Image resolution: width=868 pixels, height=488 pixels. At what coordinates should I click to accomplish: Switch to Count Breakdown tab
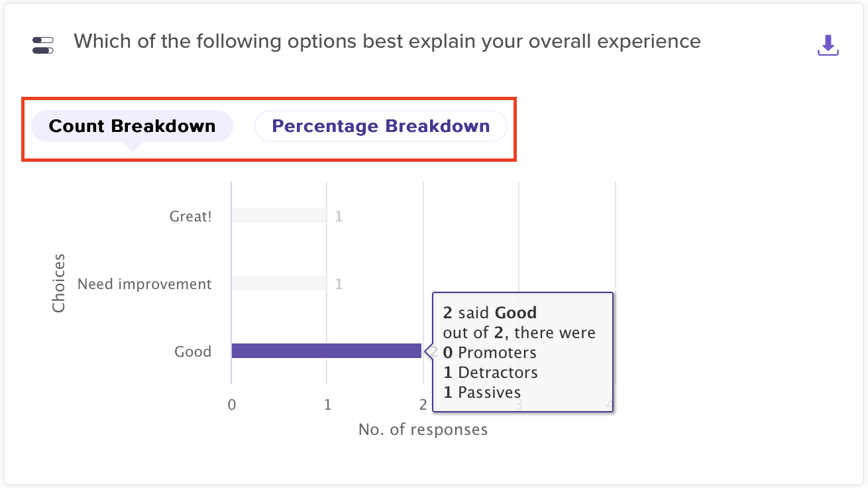coord(132,126)
